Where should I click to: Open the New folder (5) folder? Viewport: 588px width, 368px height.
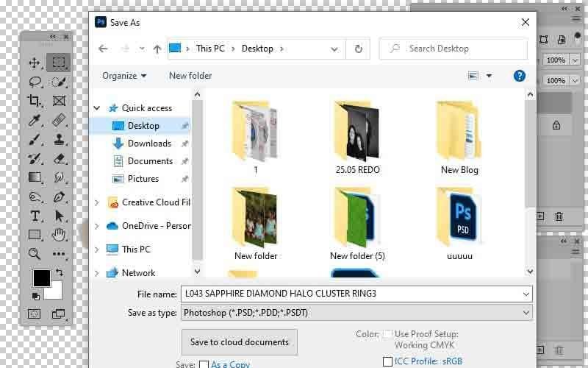[x=357, y=224]
